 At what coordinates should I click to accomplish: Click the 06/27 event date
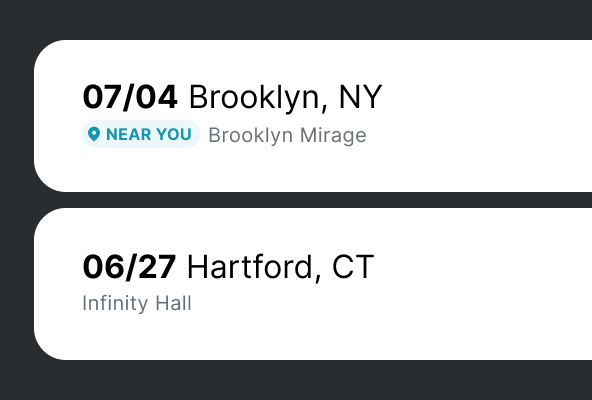[x=129, y=267]
